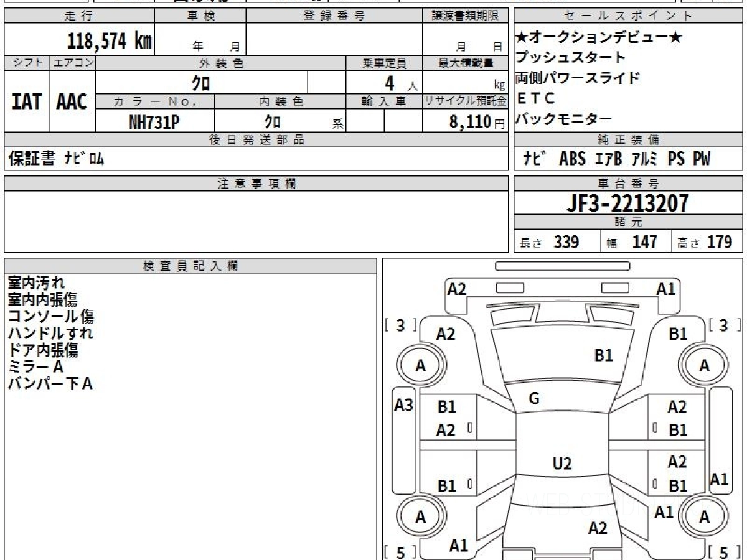
Task: Select the 純正装備 header
Action: [629, 139]
